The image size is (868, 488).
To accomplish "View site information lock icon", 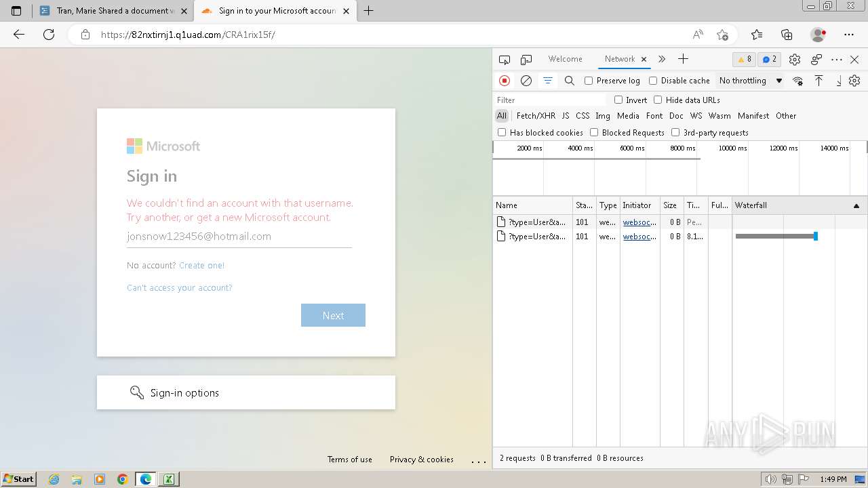I will click(85, 35).
